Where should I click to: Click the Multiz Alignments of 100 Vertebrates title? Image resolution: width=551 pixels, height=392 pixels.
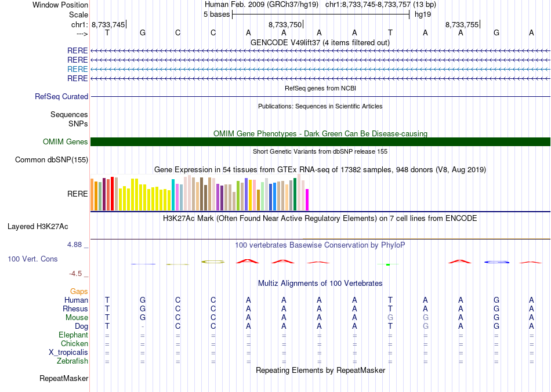click(320, 283)
